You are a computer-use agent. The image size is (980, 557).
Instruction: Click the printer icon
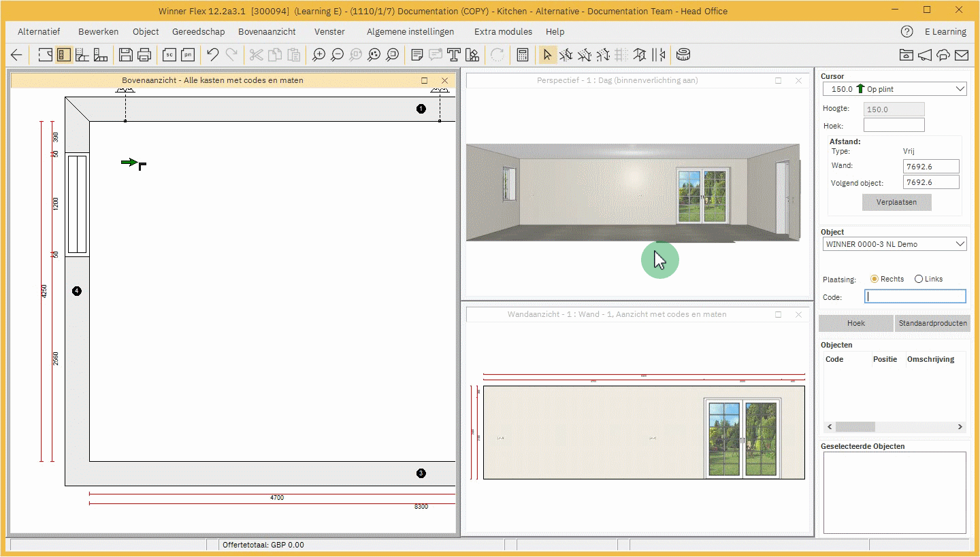(144, 55)
